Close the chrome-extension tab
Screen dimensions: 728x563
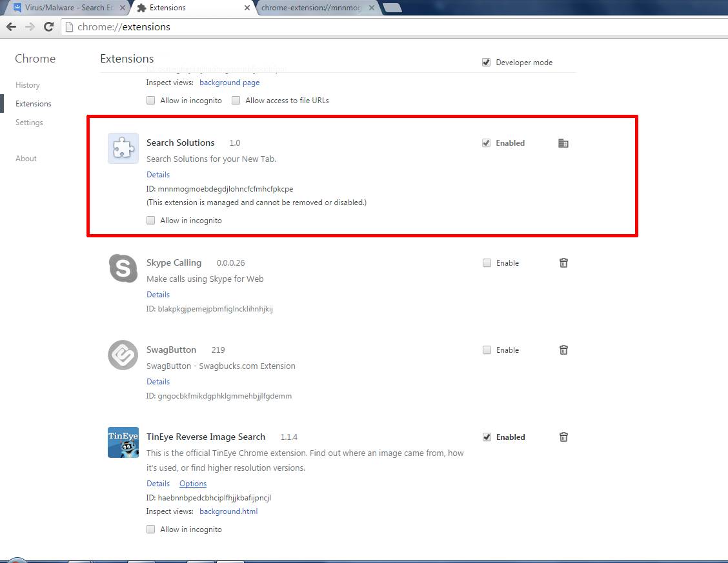[372, 8]
